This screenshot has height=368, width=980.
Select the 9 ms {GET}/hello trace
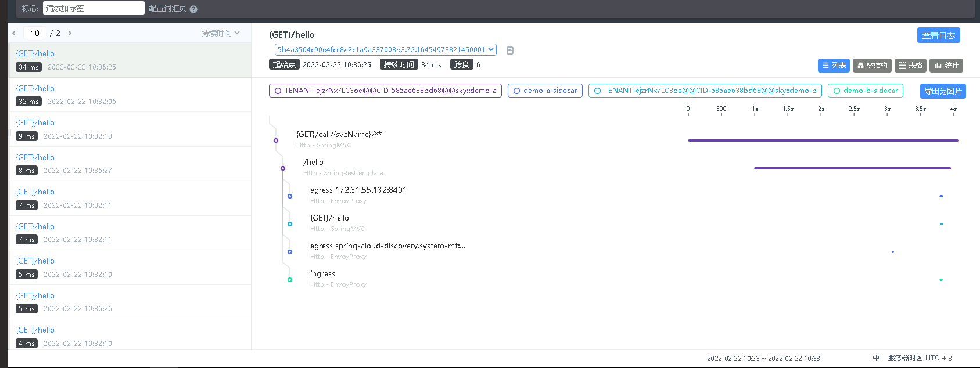(x=130, y=129)
